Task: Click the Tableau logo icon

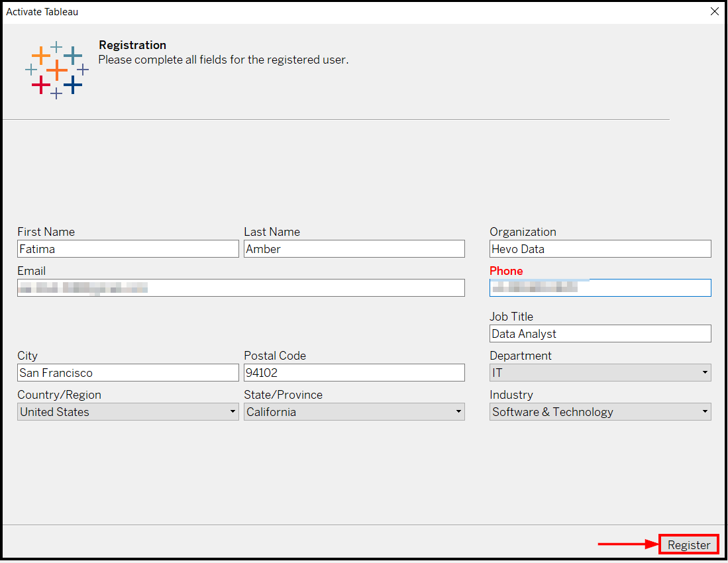Action: pos(57,70)
